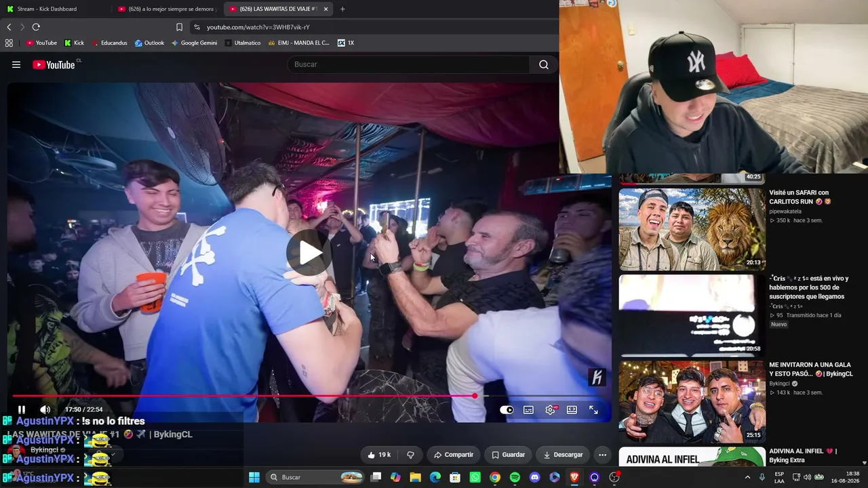The height and width of the screenshot is (488, 868).
Task: Open File Explorer from the taskbar
Action: (x=415, y=477)
